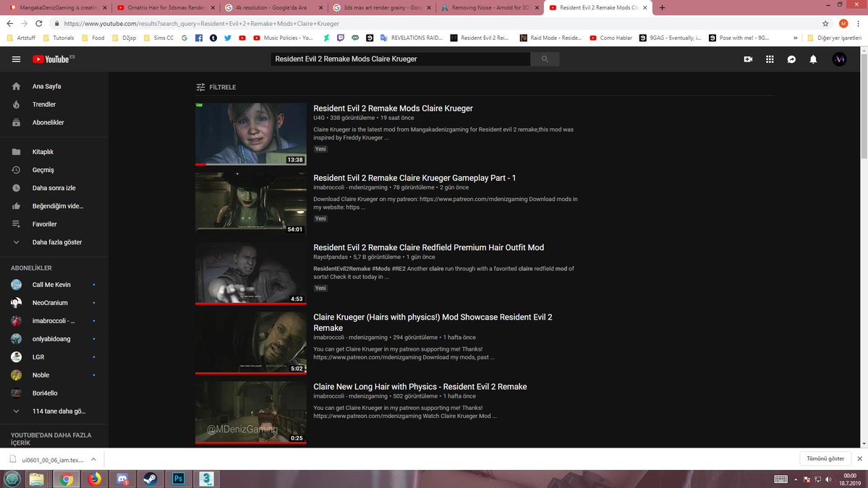Image resolution: width=868 pixels, height=488 pixels.
Task: Open the notifications bell
Action: point(813,59)
